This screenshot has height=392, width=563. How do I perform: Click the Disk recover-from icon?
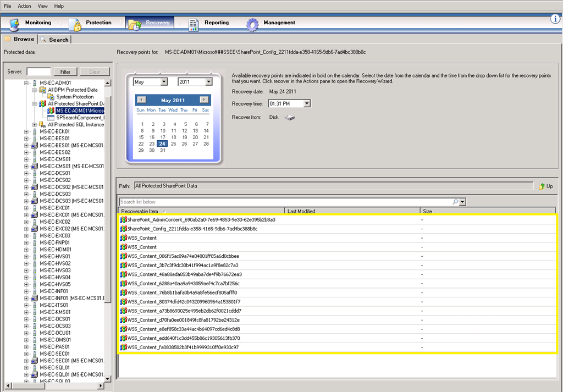click(290, 118)
